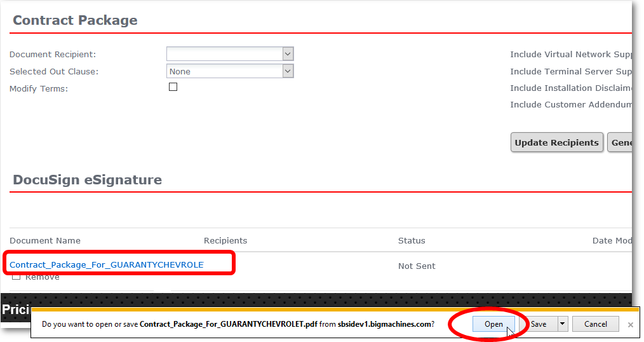Viewport: 644px width, 342px height.
Task: Click the Selected Out Clause label
Action: (x=54, y=72)
